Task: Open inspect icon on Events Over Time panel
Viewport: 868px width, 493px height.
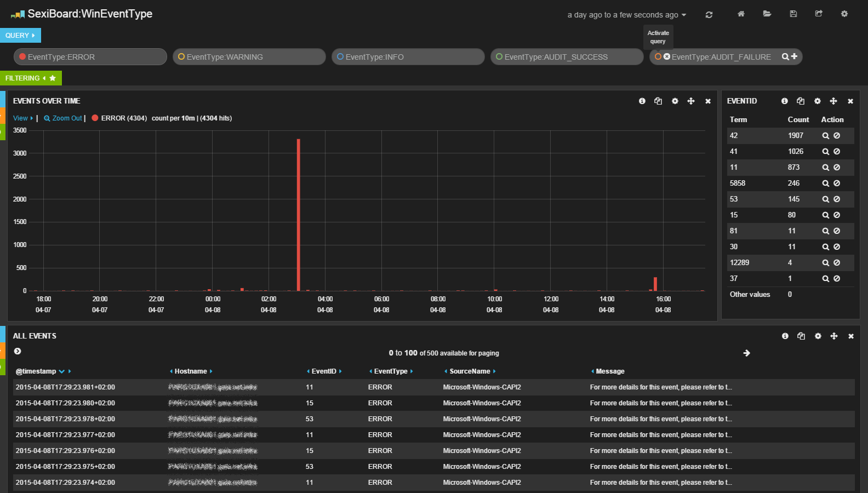Action: tap(658, 101)
